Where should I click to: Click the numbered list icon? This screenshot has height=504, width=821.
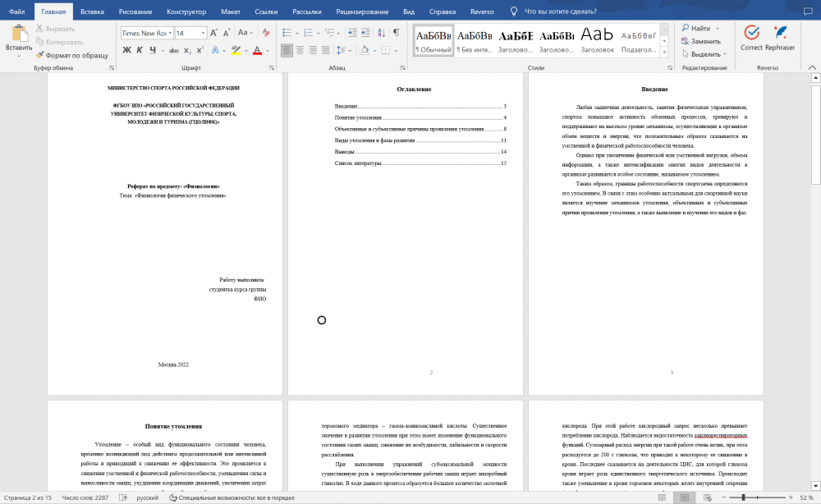[x=309, y=33]
